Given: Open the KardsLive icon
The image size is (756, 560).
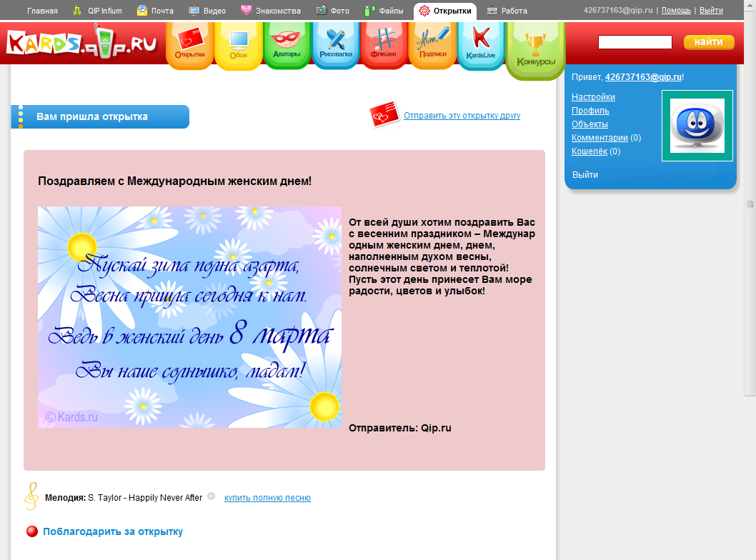Looking at the screenshot, I should 481,46.
